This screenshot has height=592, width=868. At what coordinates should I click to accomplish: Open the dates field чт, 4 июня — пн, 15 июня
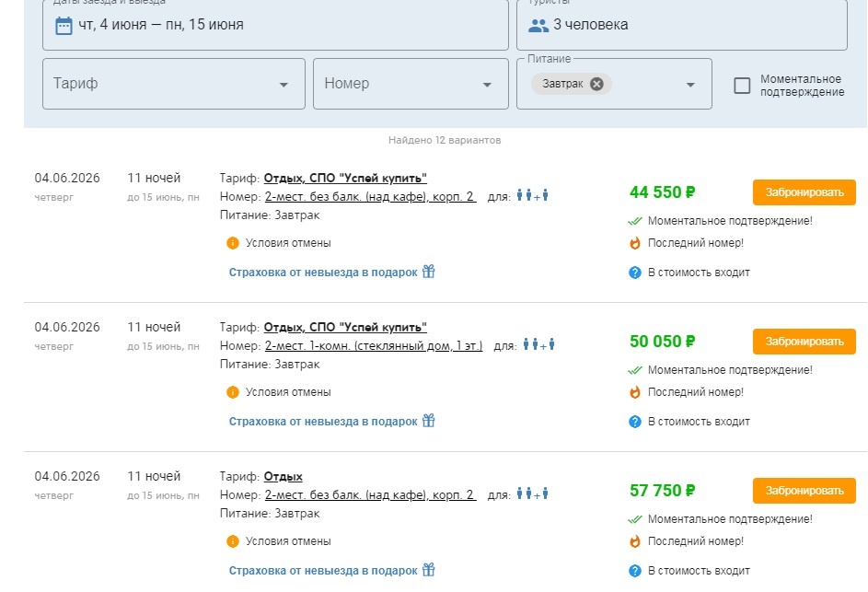275,25
